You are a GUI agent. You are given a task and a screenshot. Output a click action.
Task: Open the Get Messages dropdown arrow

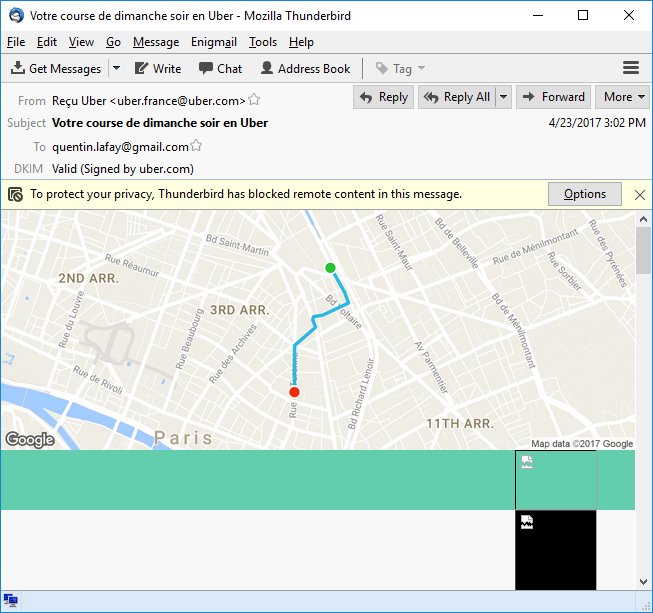pos(117,68)
